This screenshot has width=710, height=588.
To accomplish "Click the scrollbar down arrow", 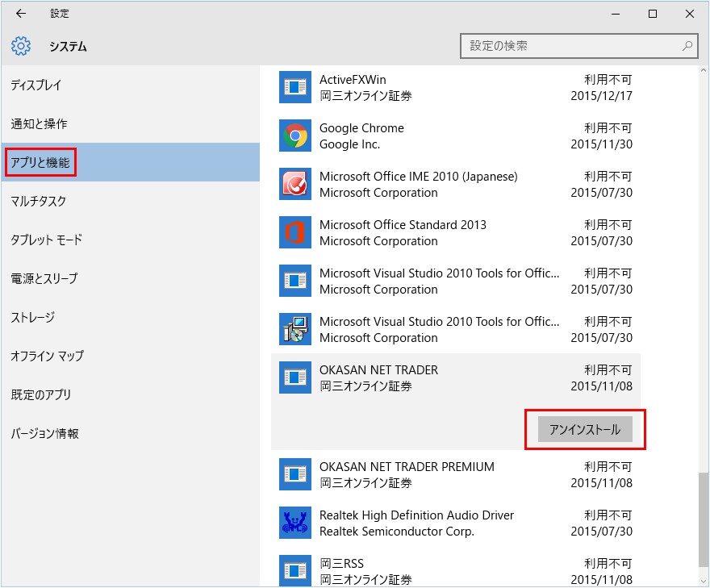I will click(x=703, y=581).
